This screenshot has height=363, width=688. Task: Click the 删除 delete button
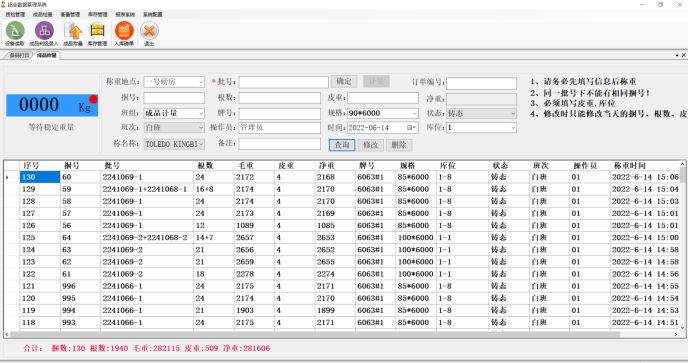399,145
